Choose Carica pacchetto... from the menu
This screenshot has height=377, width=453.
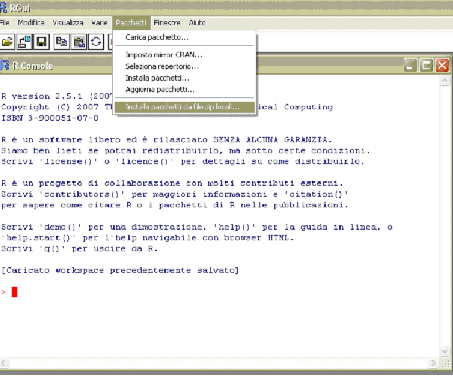point(185,37)
